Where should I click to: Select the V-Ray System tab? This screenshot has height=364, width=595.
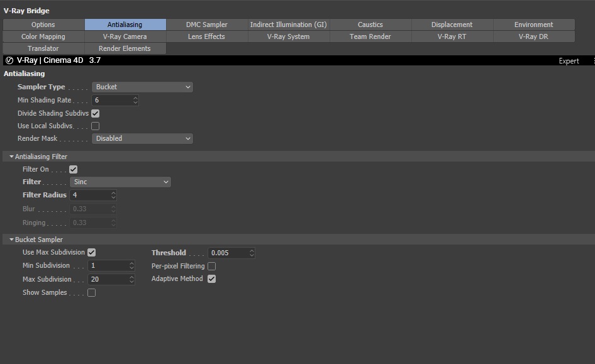point(289,37)
